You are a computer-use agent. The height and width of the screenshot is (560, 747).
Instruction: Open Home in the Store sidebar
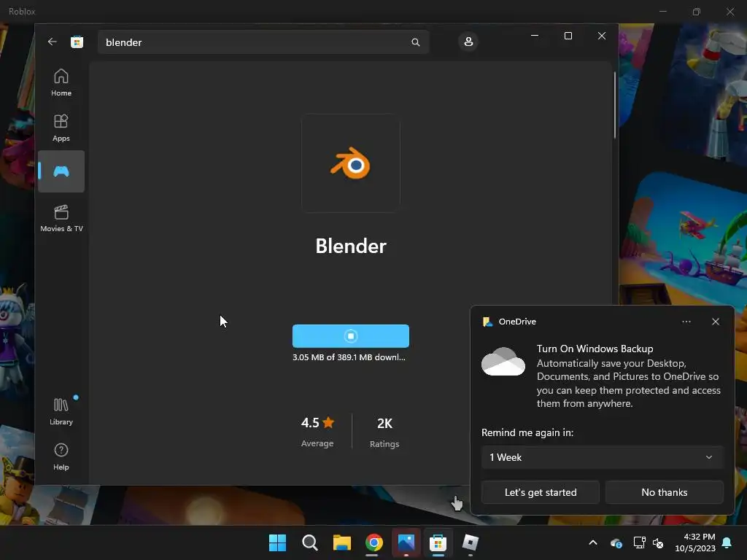(61, 82)
